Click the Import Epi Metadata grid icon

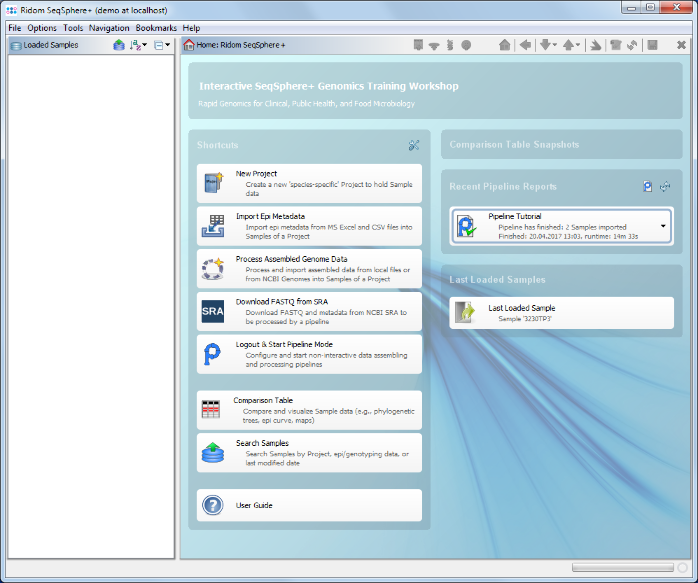click(213, 226)
